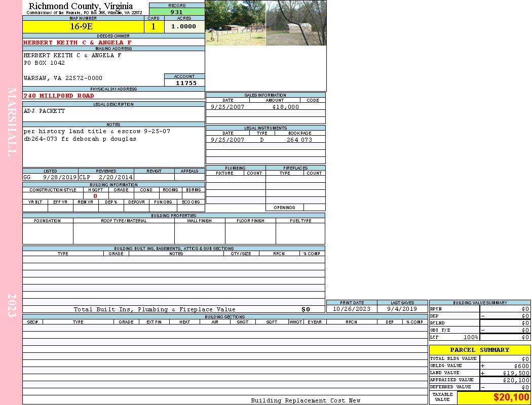Click the left property photo thumbnail
532x405 pixels.
click(235, 23)
